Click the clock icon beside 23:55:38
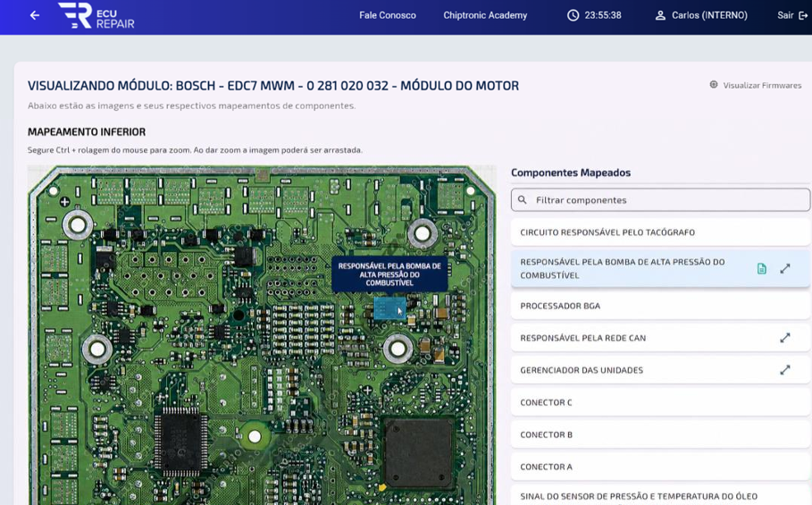Viewport: 812px width, 505px height. tap(573, 15)
